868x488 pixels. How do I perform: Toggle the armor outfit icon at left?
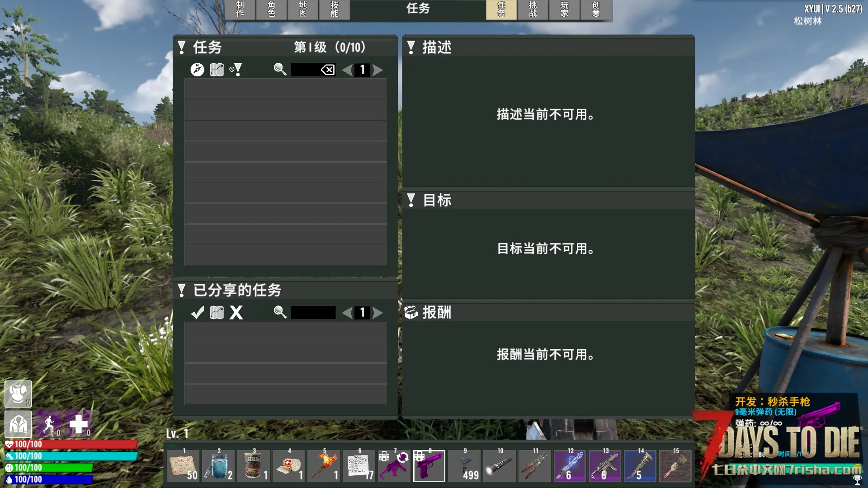point(18,394)
